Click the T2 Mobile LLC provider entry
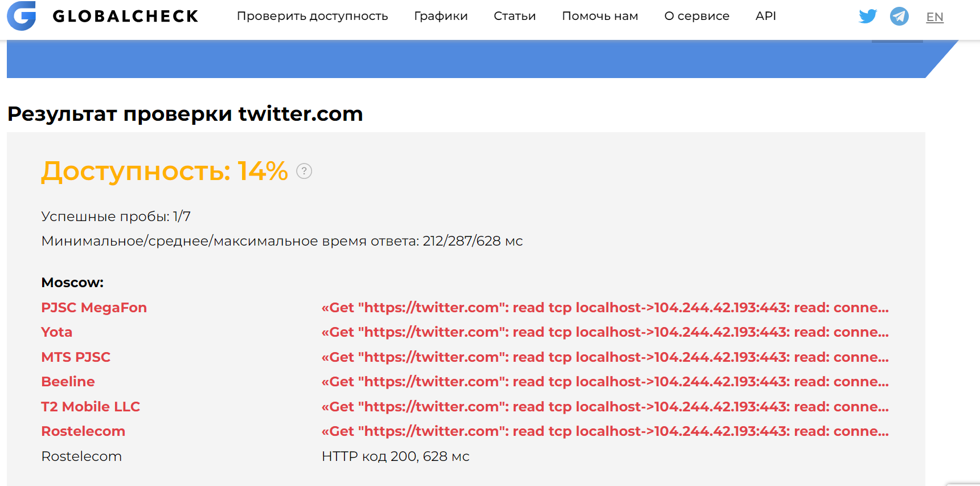980x486 pixels. click(91, 406)
